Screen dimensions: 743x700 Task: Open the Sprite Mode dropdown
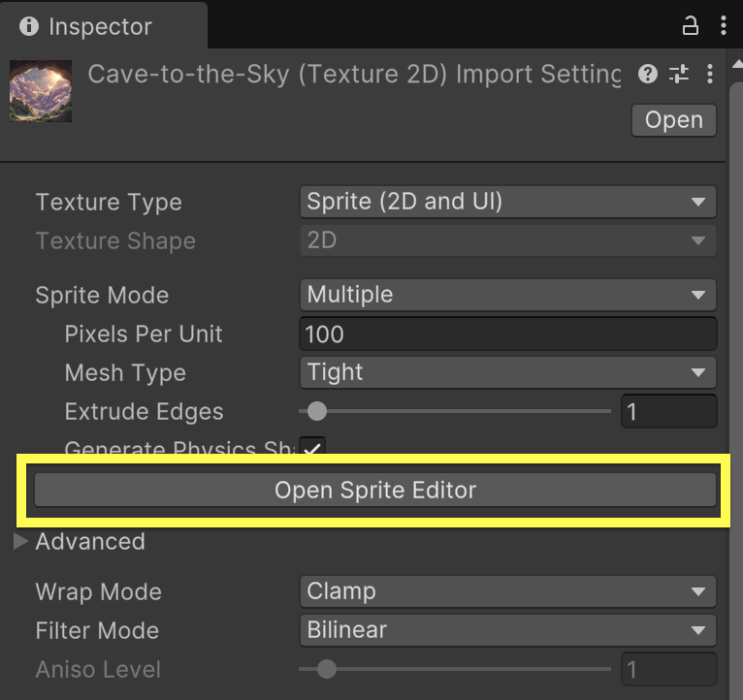pos(507,295)
